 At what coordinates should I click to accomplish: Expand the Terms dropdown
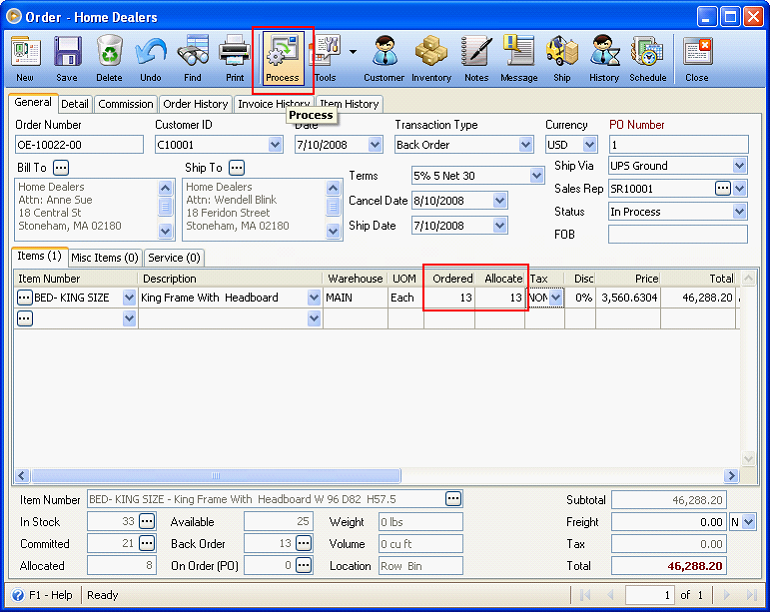click(x=536, y=175)
